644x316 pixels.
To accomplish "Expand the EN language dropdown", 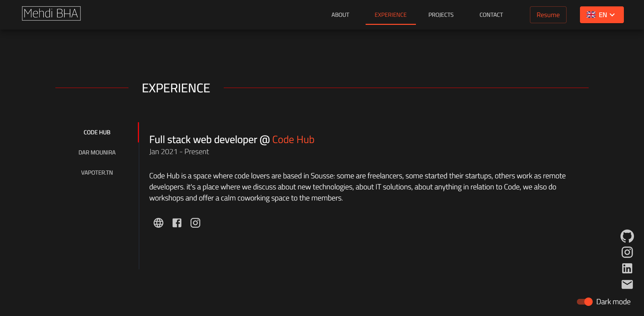I will (602, 15).
